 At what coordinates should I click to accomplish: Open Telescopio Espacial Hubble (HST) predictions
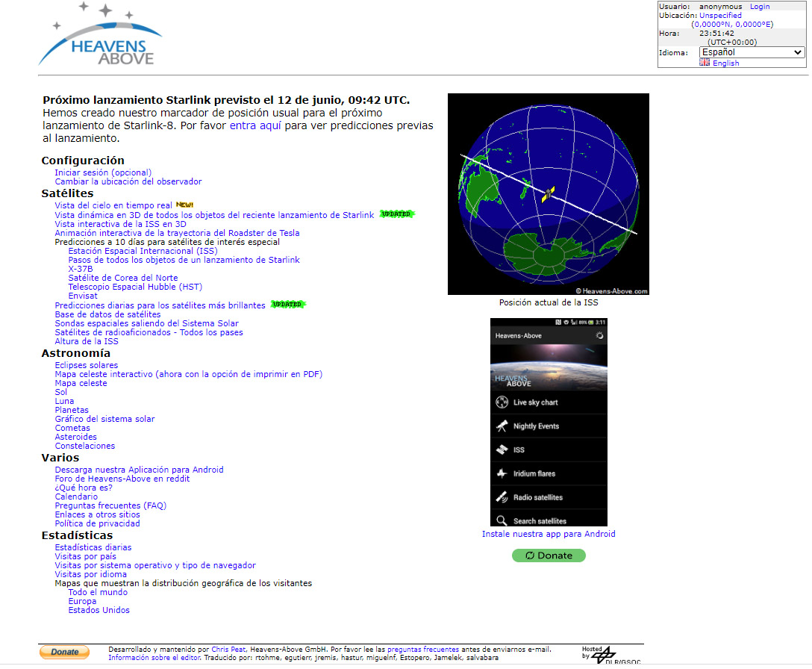(x=135, y=287)
